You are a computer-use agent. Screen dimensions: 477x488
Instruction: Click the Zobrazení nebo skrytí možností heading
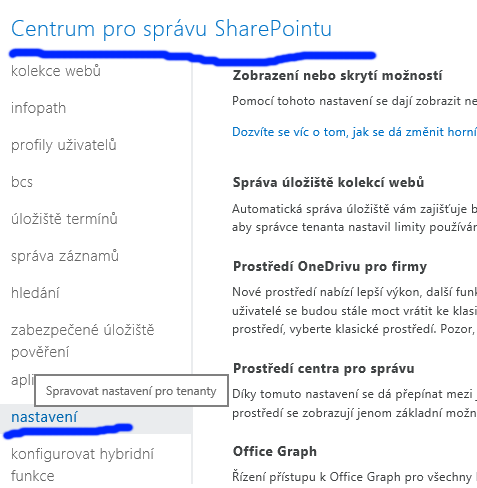pyautogui.click(x=337, y=76)
